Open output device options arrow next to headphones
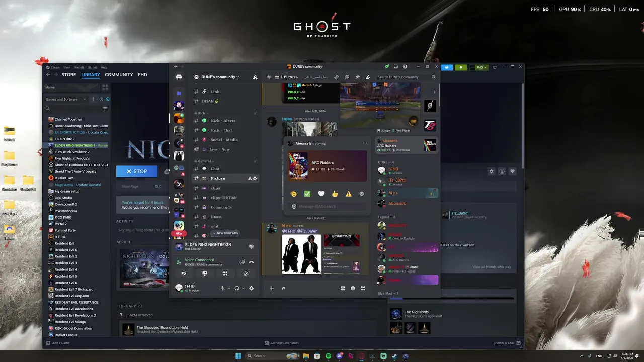 coord(243,288)
